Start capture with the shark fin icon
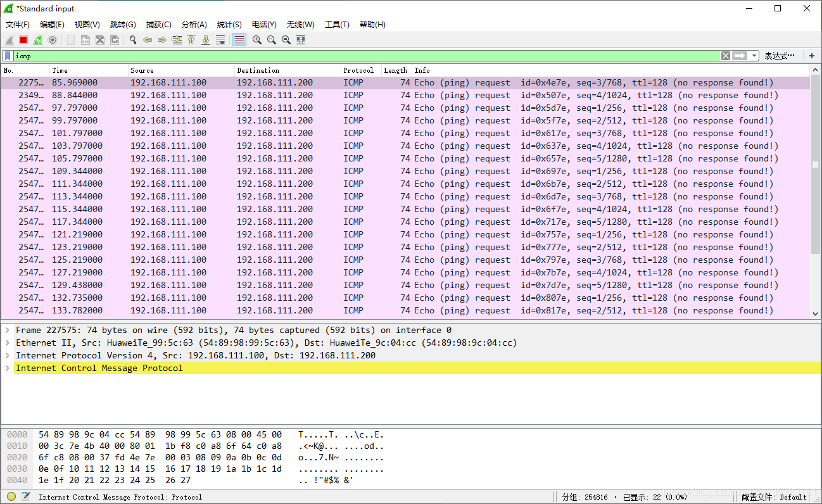This screenshot has width=822, height=504. [x=9, y=40]
